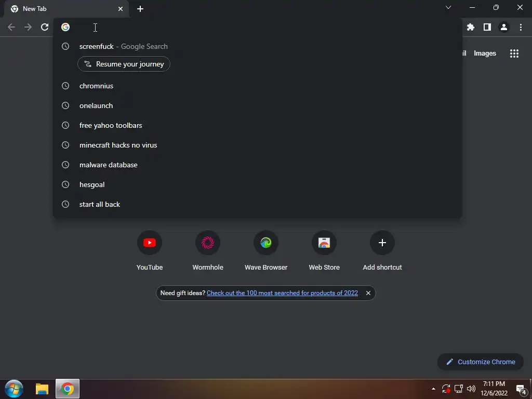The image size is (532, 399).
Task: Open Chrome's three-dot menu
Action: pyautogui.click(x=521, y=27)
